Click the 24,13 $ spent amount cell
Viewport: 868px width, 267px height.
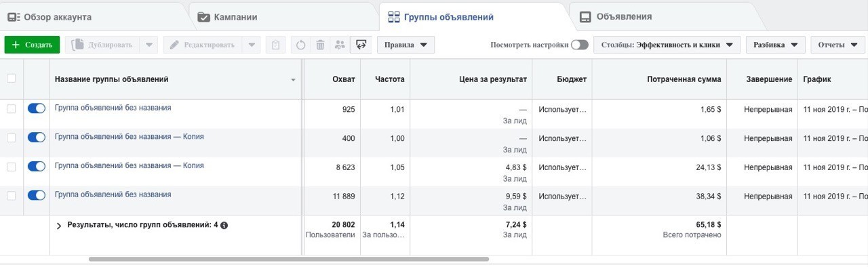click(x=708, y=167)
